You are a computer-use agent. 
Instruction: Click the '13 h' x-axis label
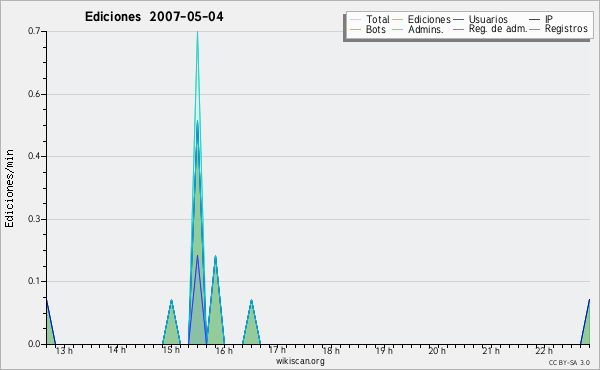(64, 350)
